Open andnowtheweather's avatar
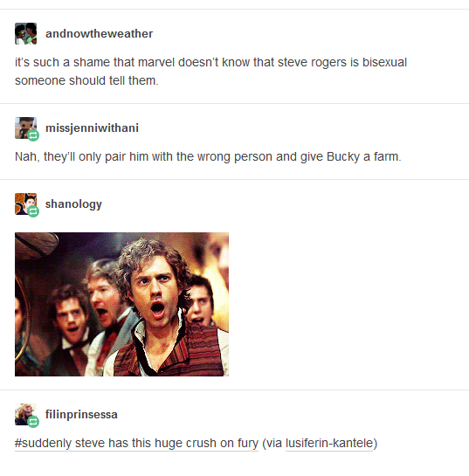Viewport: 469px width, 476px height. click(x=26, y=34)
